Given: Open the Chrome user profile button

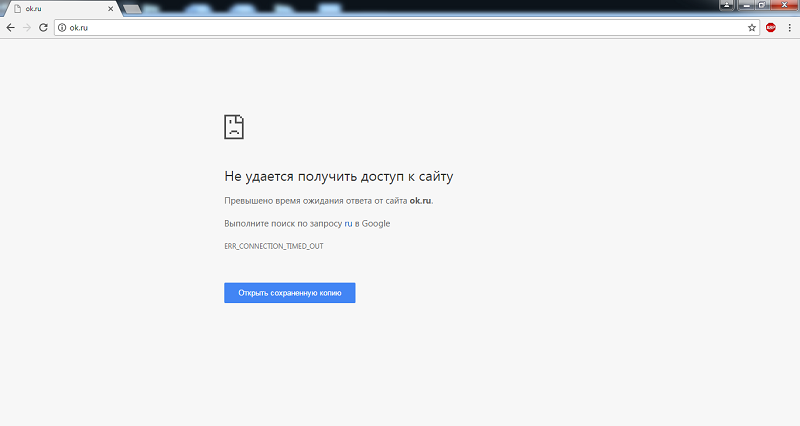Looking at the screenshot, I should pyautogui.click(x=727, y=6).
